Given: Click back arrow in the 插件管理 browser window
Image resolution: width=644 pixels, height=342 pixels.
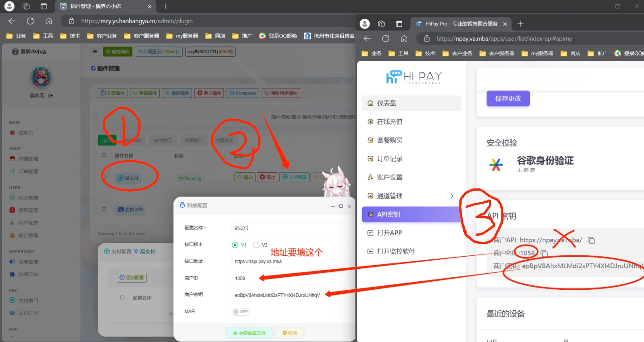Looking at the screenshot, I should pyautogui.click(x=12, y=21).
